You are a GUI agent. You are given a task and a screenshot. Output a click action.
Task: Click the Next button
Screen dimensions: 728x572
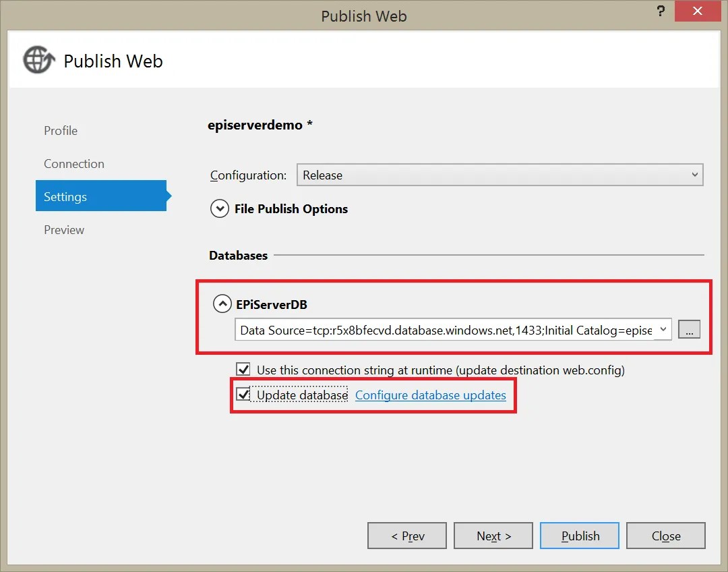(493, 536)
